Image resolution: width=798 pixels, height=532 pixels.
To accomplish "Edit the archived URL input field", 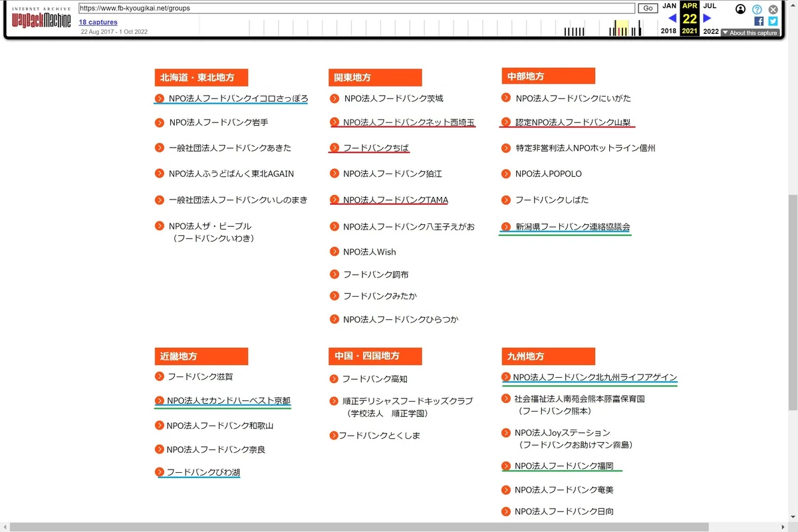I will click(x=356, y=9).
